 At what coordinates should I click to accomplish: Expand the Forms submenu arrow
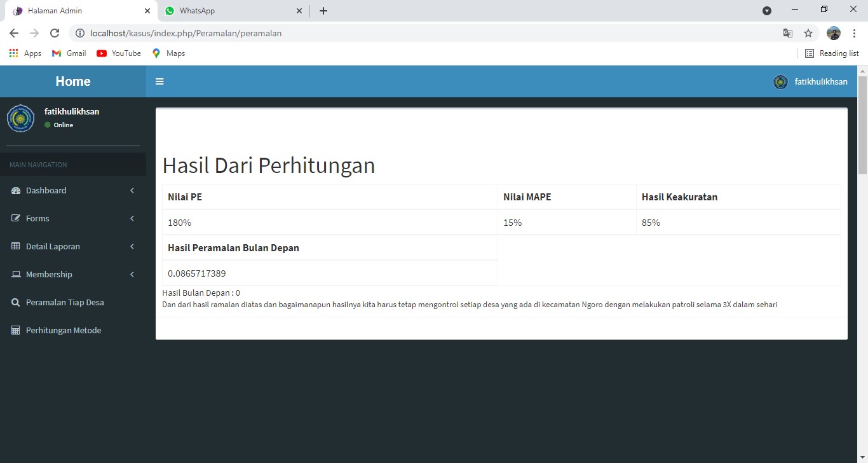pos(132,219)
